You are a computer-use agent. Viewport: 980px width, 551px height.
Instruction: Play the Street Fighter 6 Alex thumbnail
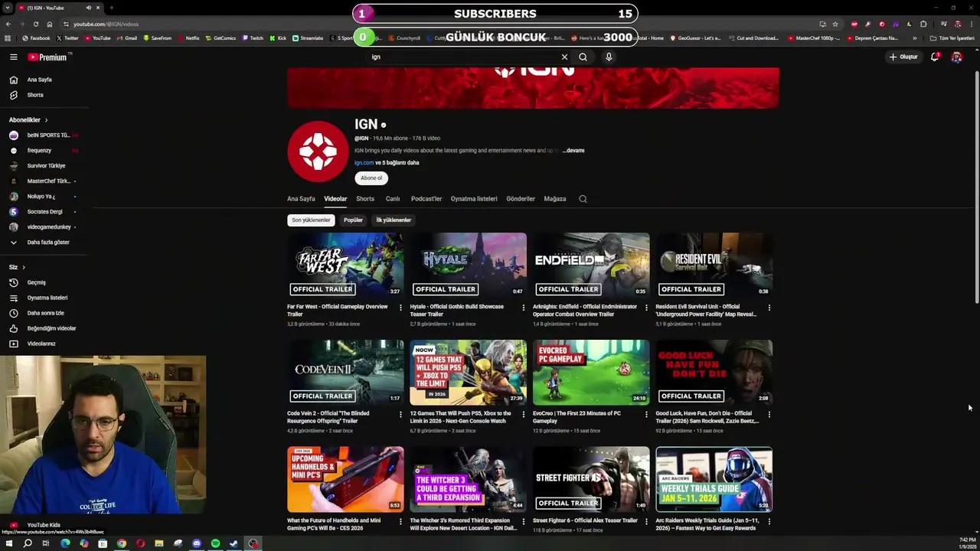(591, 479)
